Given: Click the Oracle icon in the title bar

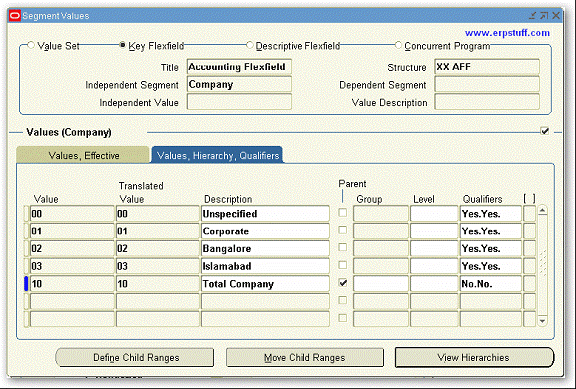Looking at the screenshot, I should point(15,16).
